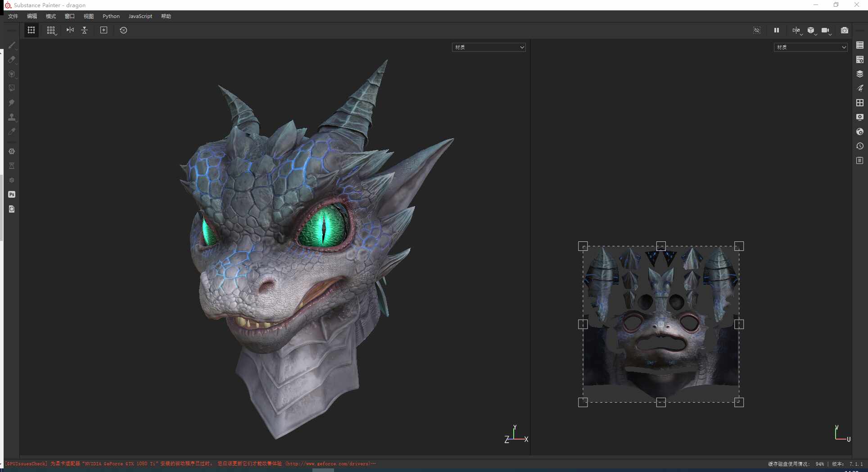Open the 帮助 menu
Image resolution: width=868 pixels, height=472 pixels.
coord(166,16)
